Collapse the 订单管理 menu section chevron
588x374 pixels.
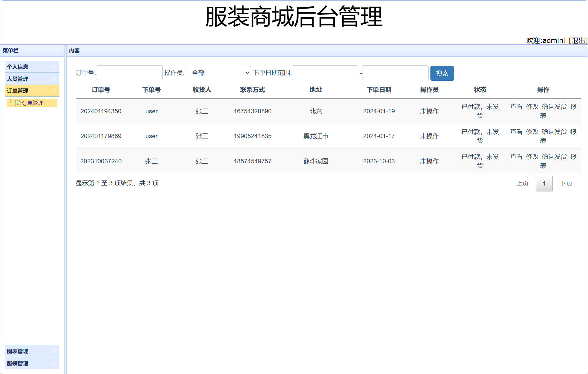(54, 91)
